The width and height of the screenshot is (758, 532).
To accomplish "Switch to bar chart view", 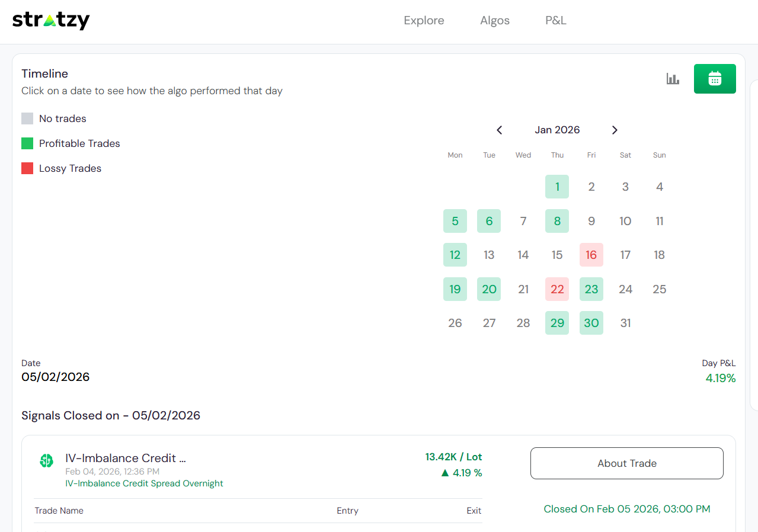I will [x=673, y=79].
